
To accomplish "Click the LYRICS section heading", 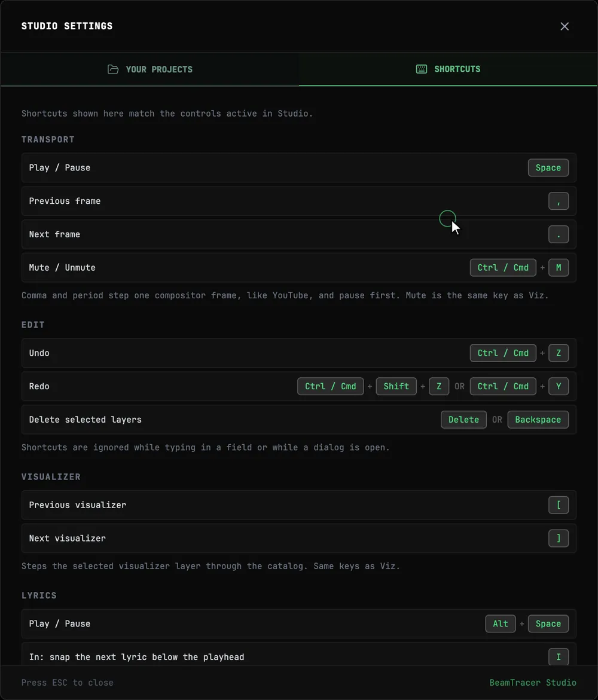I will 39,595.
